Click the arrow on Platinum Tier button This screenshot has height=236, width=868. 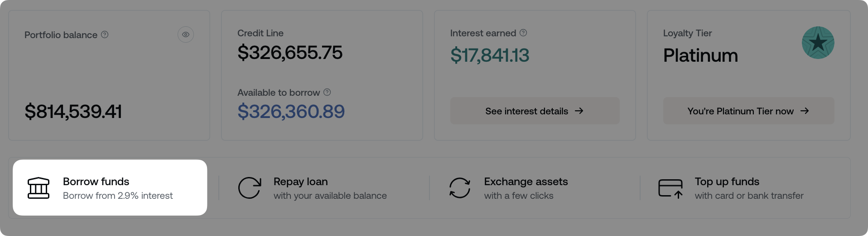pyautogui.click(x=805, y=111)
